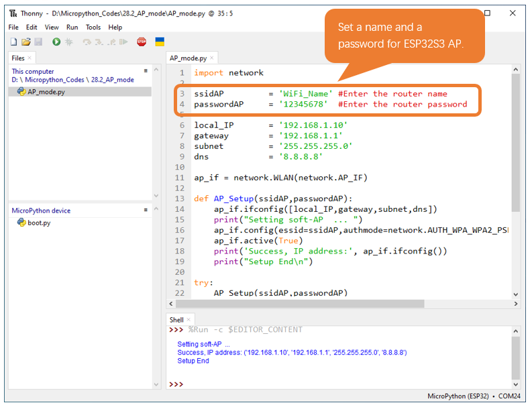Screen dimensions: 532x407
Task: Open This computer panel options menu
Action: point(146,70)
